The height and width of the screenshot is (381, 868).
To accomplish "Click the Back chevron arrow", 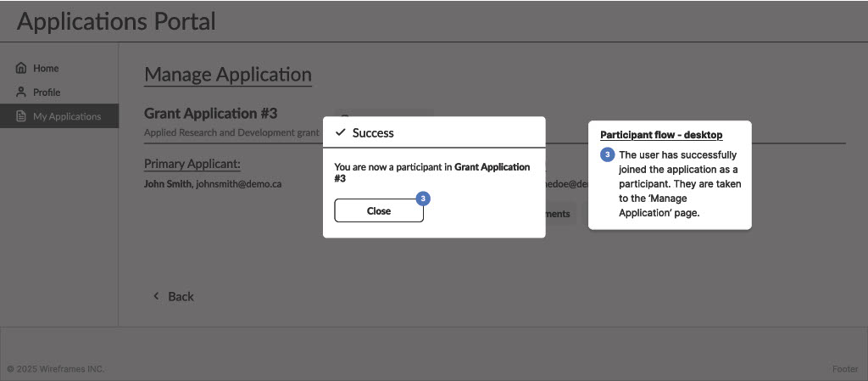I will coord(156,296).
